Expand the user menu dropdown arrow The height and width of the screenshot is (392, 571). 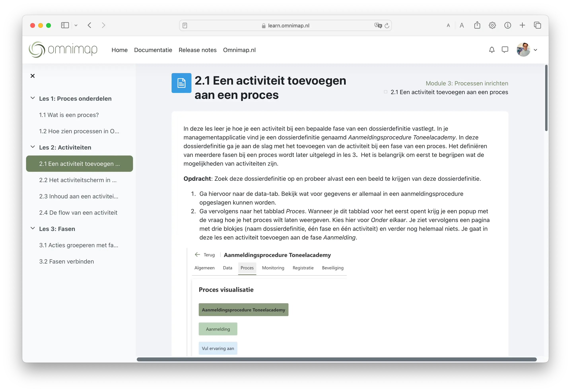point(535,50)
